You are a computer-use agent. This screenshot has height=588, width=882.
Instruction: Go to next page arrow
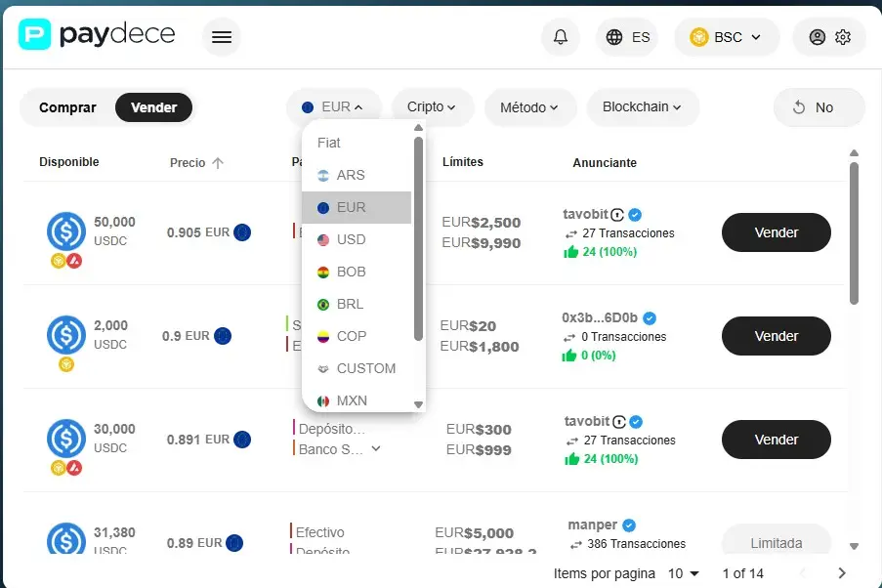click(842, 572)
